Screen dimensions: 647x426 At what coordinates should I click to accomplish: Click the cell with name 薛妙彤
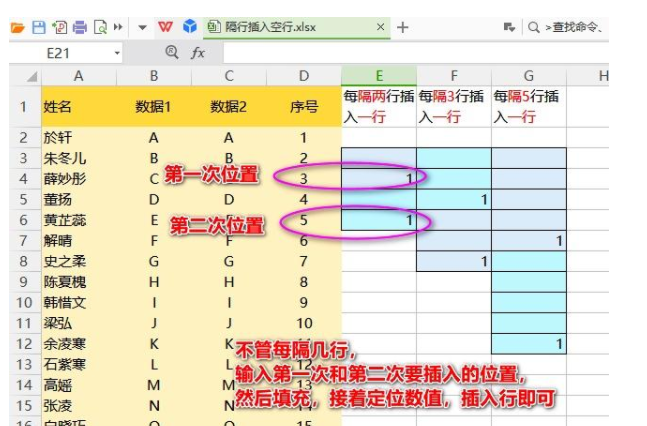point(79,179)
